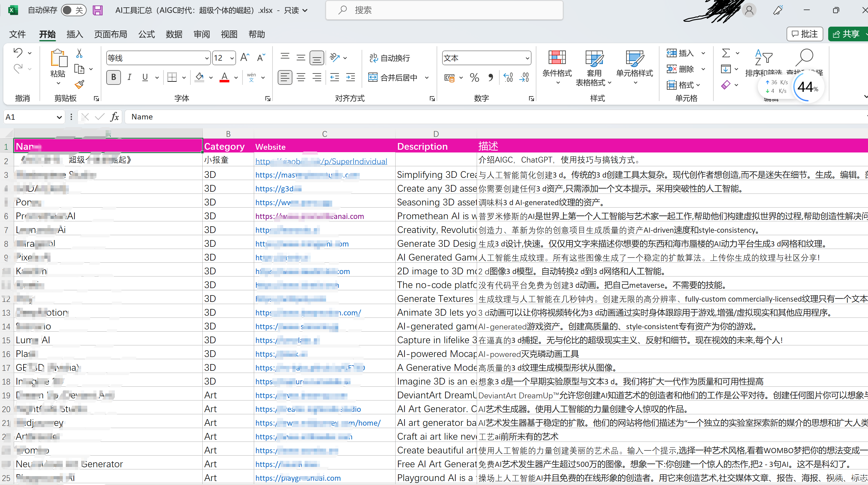Click the comma style icon
Viewport: 868px width, 485px height.
[x=490, y=78]
